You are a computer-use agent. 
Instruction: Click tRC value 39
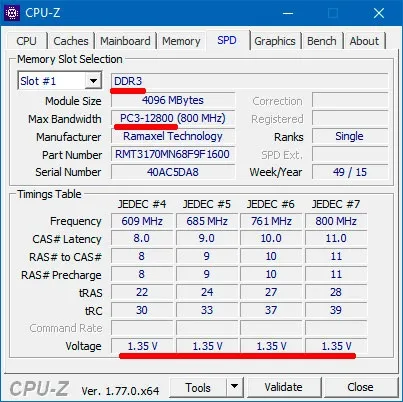tap(336, 310)
